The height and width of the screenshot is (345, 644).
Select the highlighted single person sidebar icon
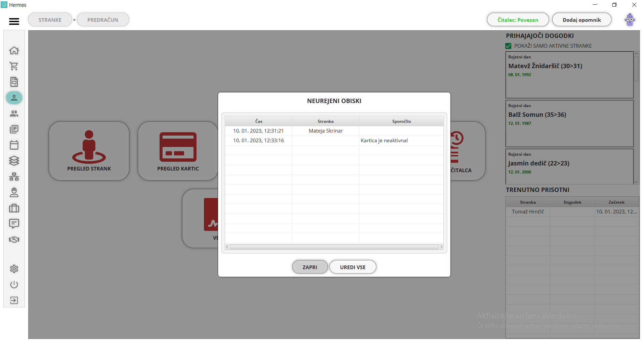coord(14,98)
